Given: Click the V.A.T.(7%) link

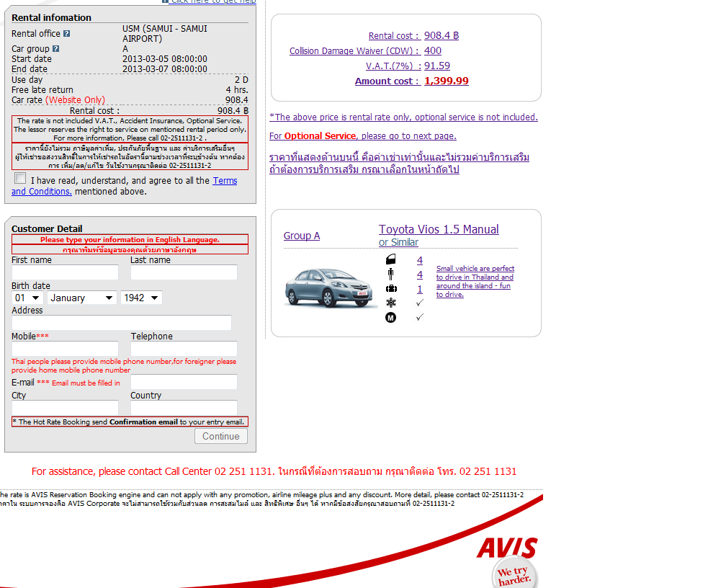Looking at the screenshot, I should point(393,66).
